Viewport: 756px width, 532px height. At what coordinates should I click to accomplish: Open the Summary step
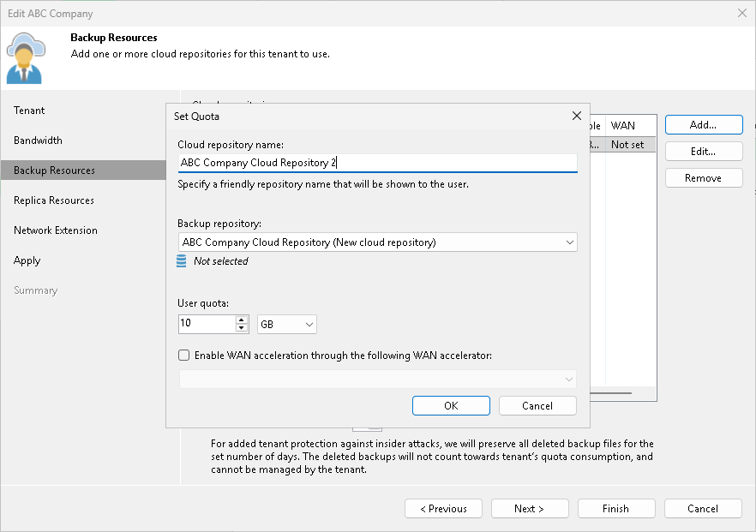tap(35, 290)
